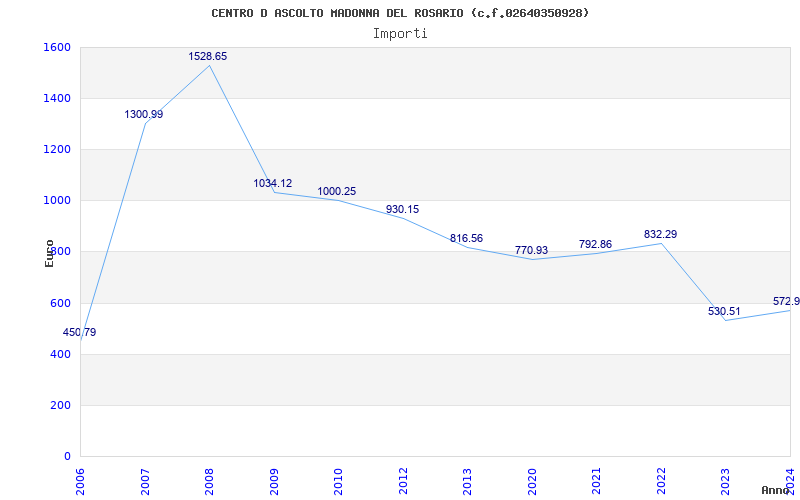Viewport: 800px width, 500px height.
Task: Click the 2013 x-axis year label
Action: click(468, 481)
